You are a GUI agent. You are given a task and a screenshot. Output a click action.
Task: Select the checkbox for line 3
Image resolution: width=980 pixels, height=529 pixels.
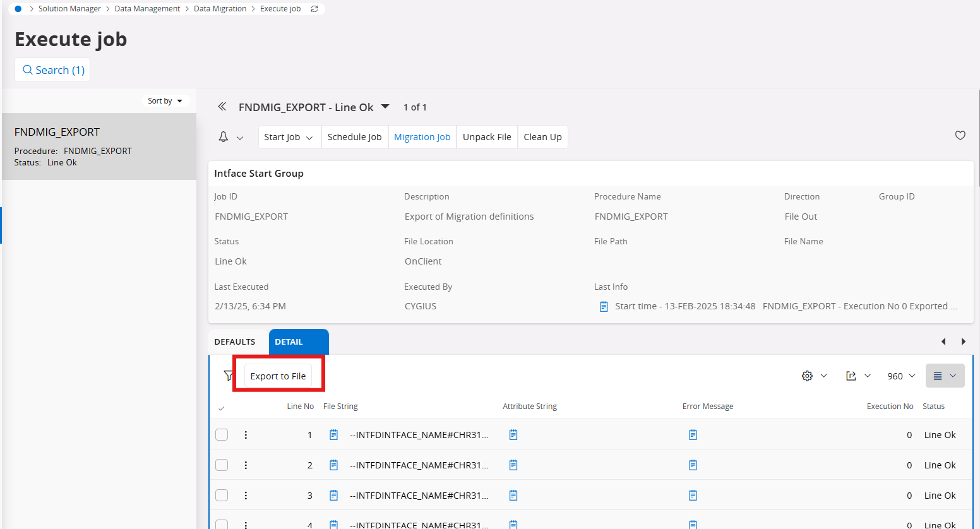222,495
